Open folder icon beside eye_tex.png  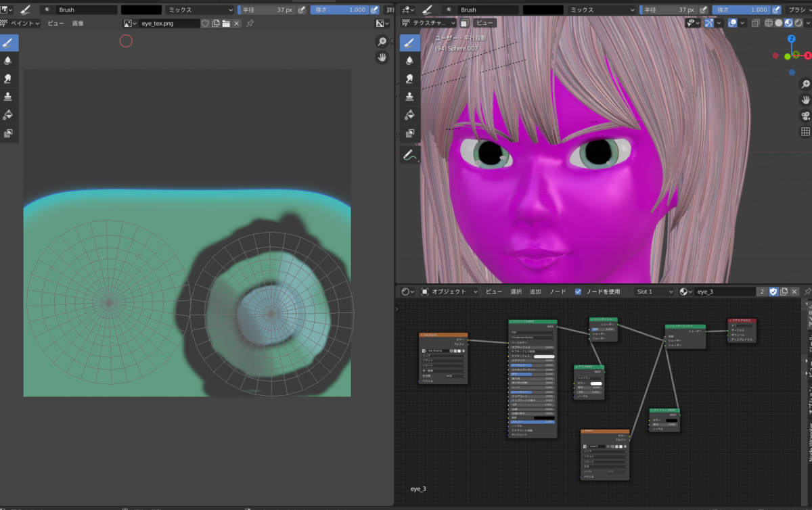[226, 23]
